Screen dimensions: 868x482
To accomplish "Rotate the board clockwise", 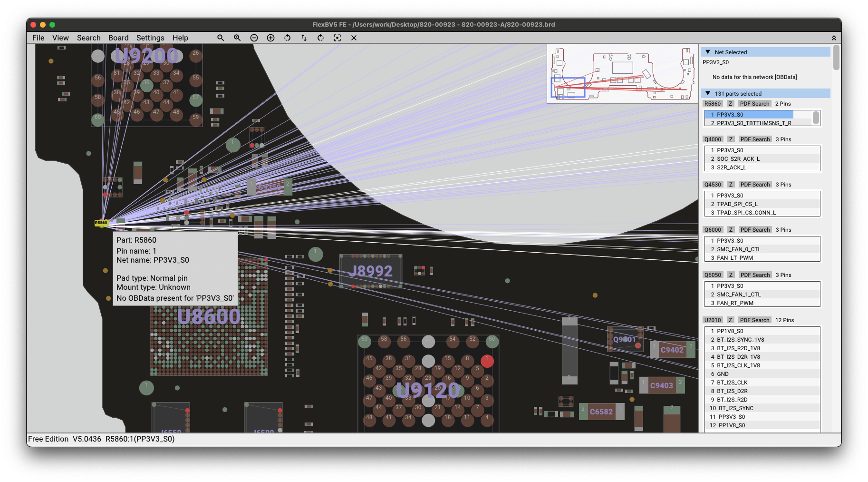I will [x=320, y=38].
